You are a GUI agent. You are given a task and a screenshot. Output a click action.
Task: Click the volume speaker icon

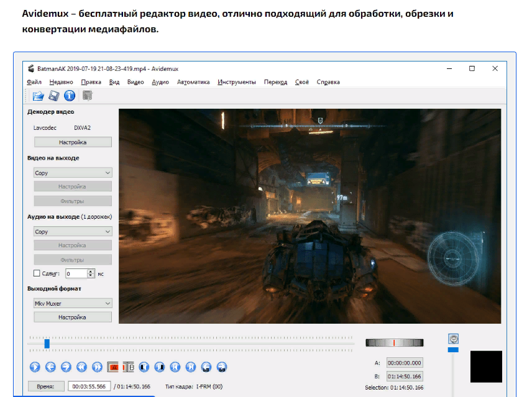pyautogui.click(x=453, y=339)
